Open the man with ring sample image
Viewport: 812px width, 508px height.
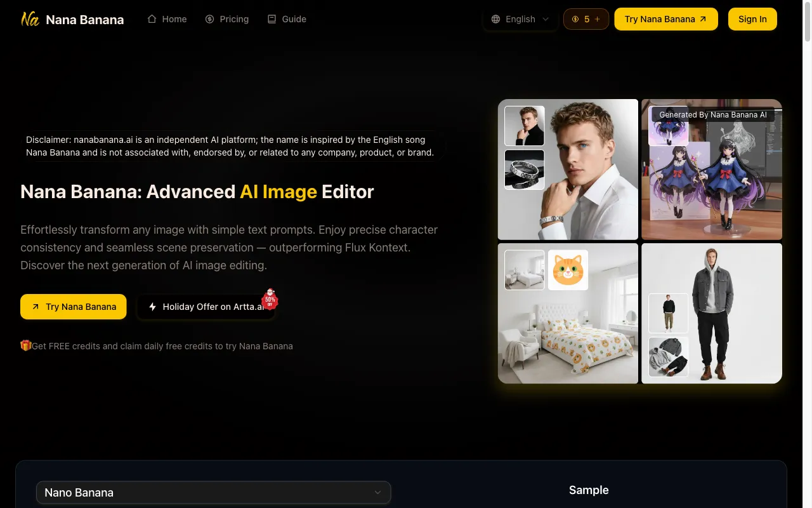[x=568, y=170]
